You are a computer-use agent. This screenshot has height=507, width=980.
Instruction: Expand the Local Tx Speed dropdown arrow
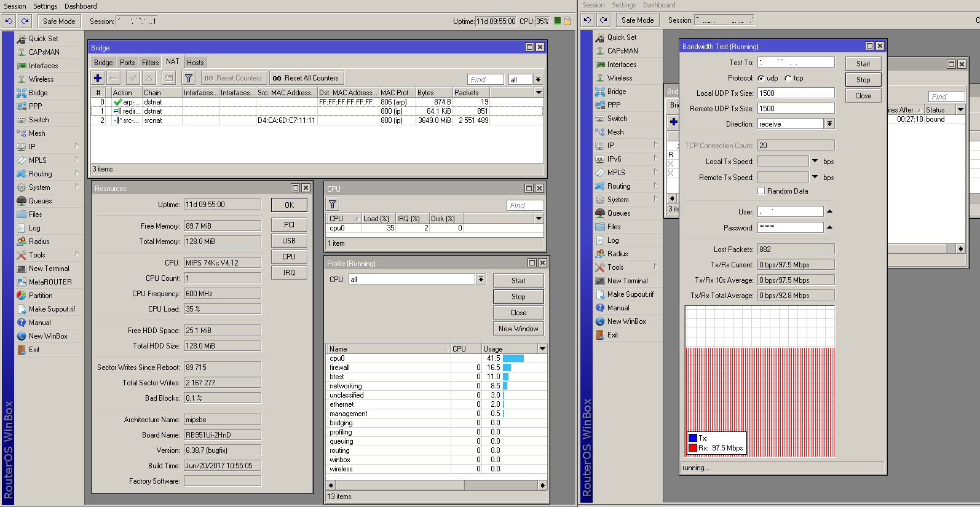815,161
